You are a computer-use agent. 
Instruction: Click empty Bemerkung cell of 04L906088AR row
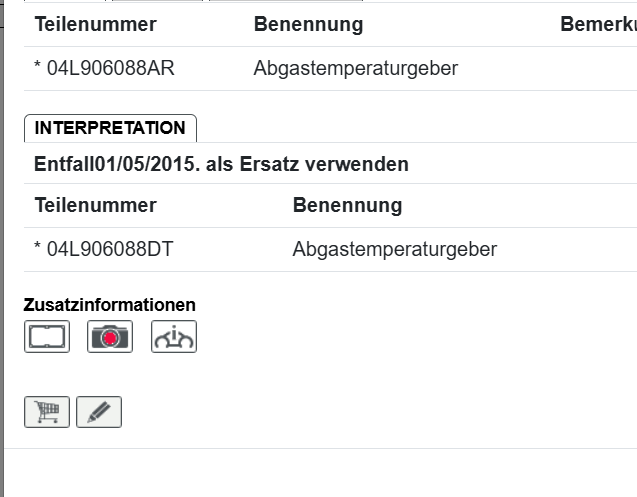point(598,69)
